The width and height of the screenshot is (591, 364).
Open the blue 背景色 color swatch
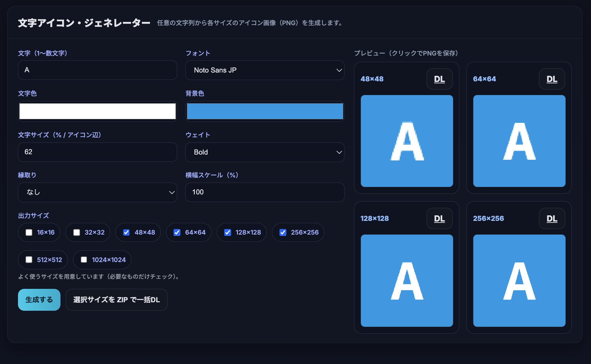(x=264, y=111)
